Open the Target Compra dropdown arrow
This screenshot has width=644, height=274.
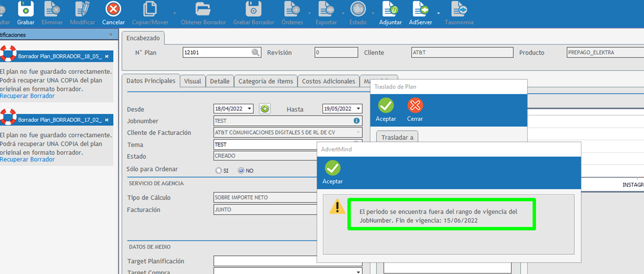[x=358, y=271]
